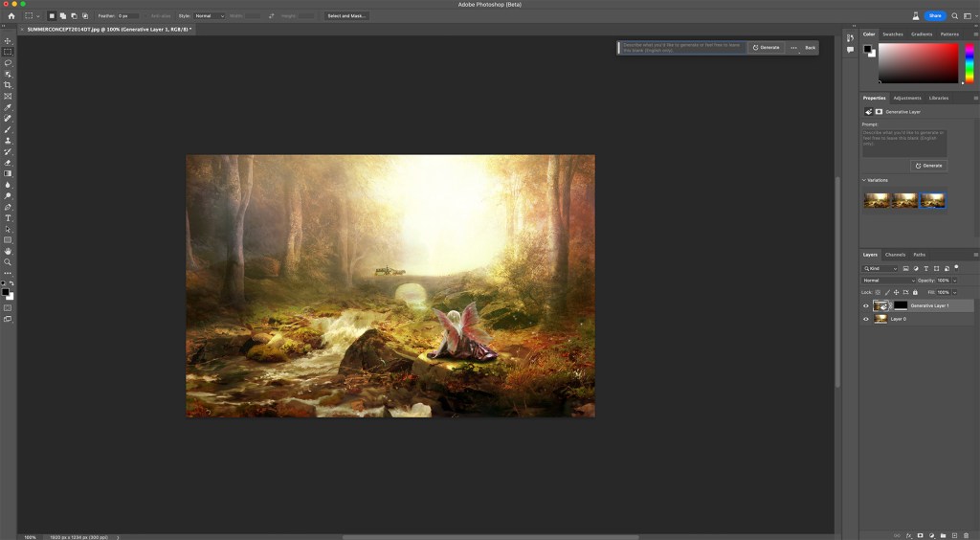980x540 pixels.
Task: Toggle visibility of Layer 0
Action: pos(866,319)
